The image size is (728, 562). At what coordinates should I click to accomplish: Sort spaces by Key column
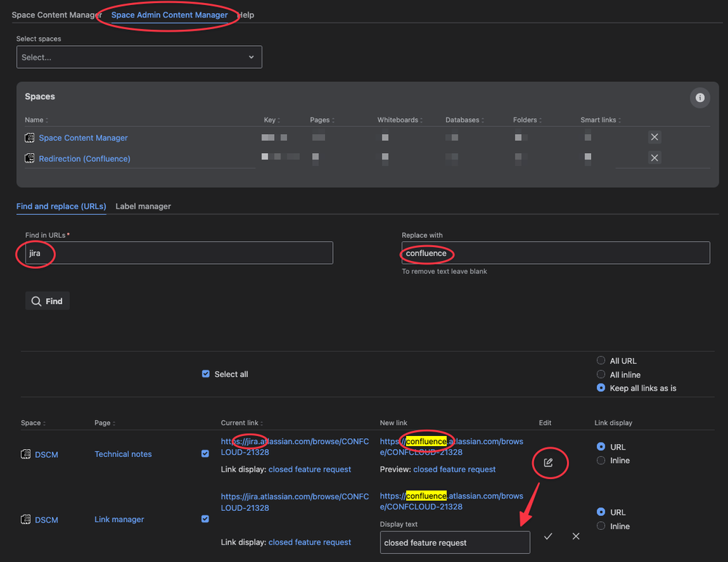click(272, 120)
